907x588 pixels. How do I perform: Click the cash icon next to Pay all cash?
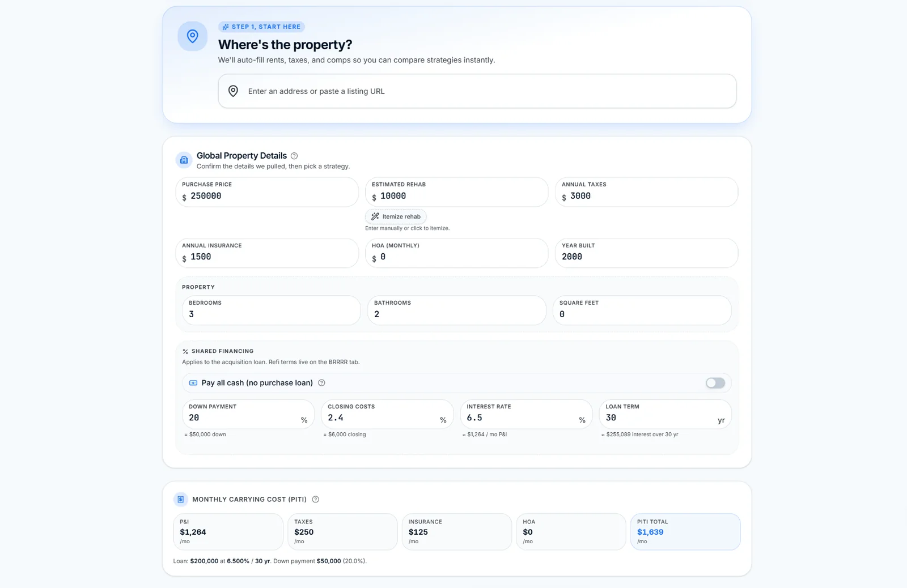tap(193, 383)
